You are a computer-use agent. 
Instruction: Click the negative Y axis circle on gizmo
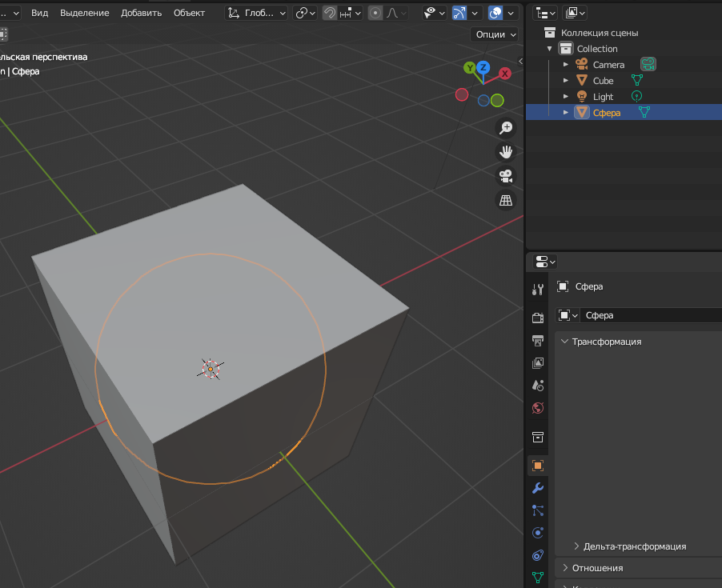tap(497, 100)
